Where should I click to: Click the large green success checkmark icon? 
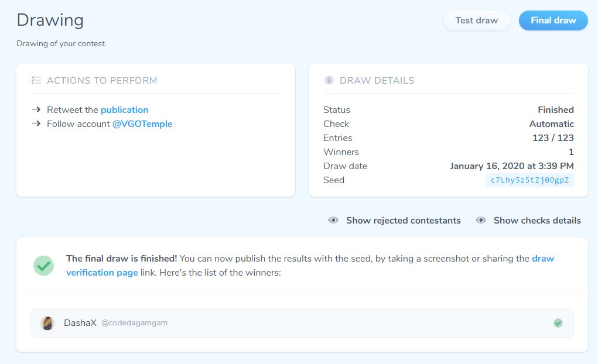[x=43, y=266]
